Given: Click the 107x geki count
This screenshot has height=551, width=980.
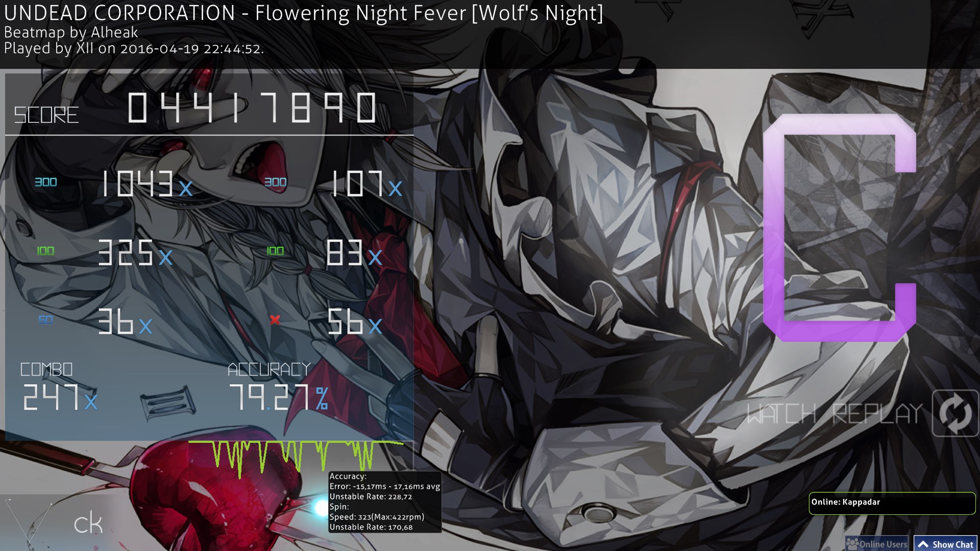Looking at the screenshot, I should tap(367, 184).
